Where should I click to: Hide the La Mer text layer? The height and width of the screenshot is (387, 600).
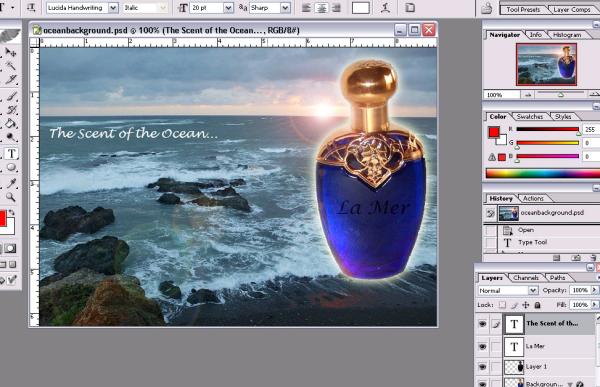[x=483, y=346]
